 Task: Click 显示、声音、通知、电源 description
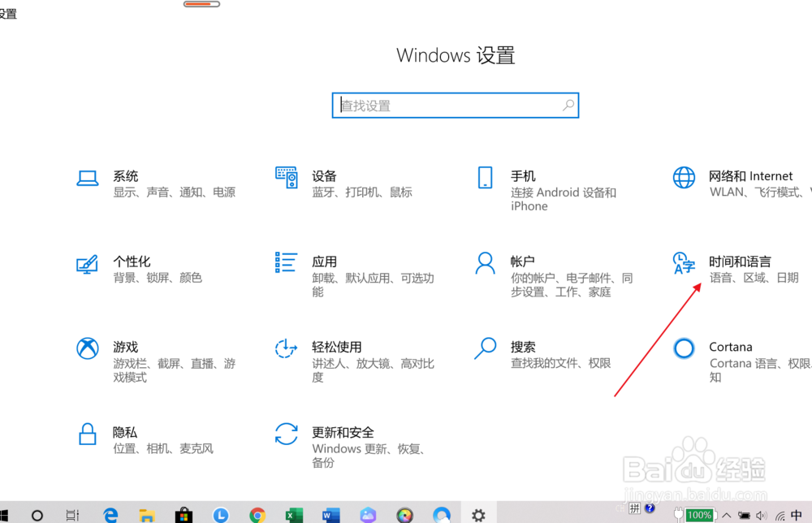[x=175, y=192]
